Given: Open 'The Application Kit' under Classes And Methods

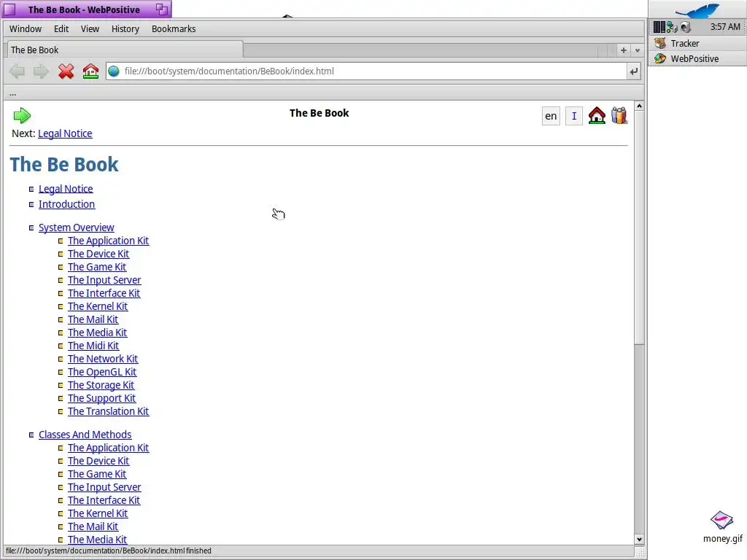Looking at the screenshot, I should pos(108,448).
